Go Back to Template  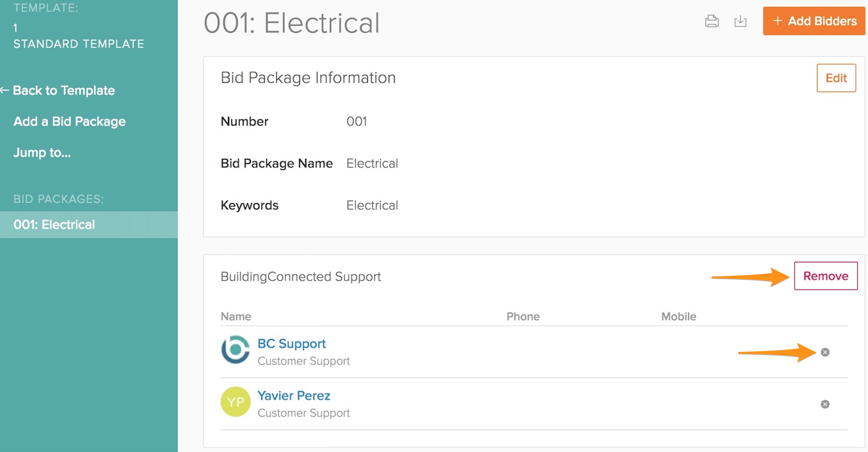point(64,90)
